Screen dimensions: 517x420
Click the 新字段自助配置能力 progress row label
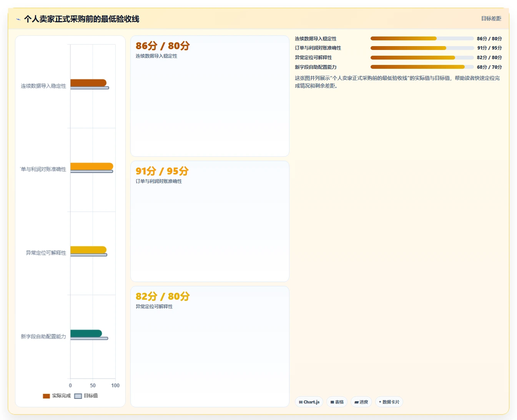(316, 67)
